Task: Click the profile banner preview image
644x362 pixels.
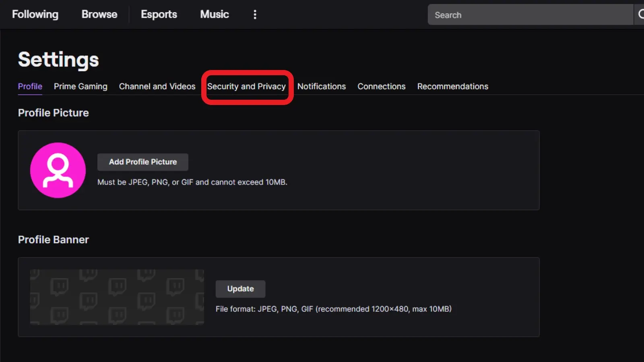Action: click(117, 297)
